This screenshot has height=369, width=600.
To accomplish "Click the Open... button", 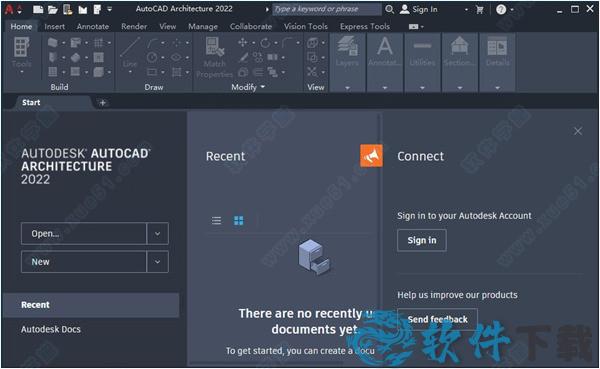I will [x=84, y=233].
